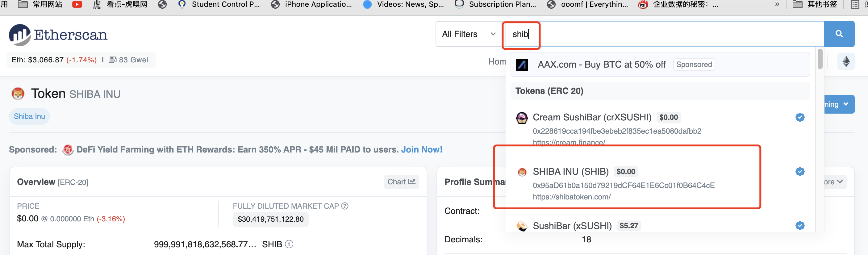
Task: Click the Ethereum diamond icon
Action: 846,62
